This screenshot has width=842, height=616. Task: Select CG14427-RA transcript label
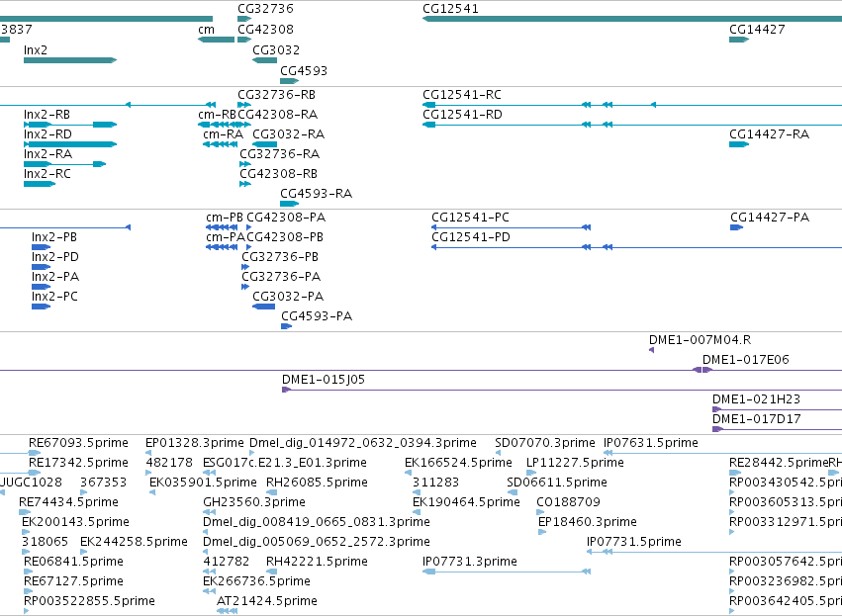pyautogui.click(x=769, y=134)
